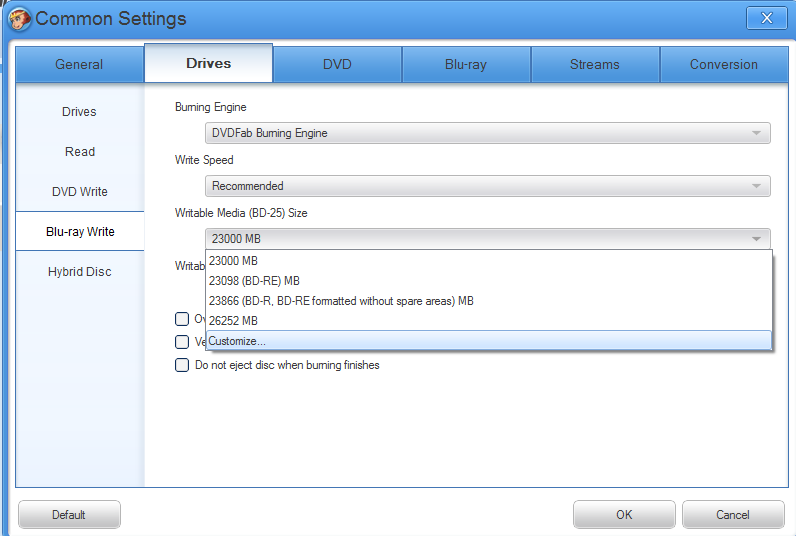Open the Burning Engine dropdown

[x=487, y=133]
